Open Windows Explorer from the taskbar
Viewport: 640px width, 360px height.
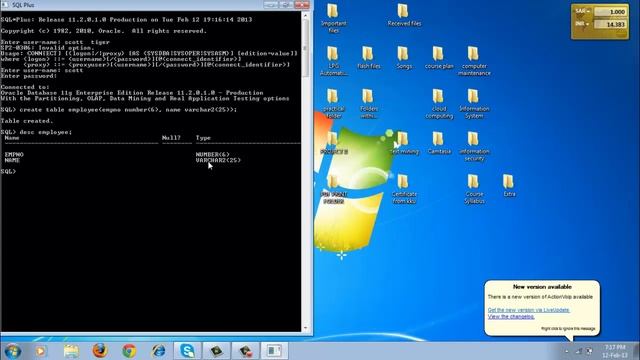(71, 351)
